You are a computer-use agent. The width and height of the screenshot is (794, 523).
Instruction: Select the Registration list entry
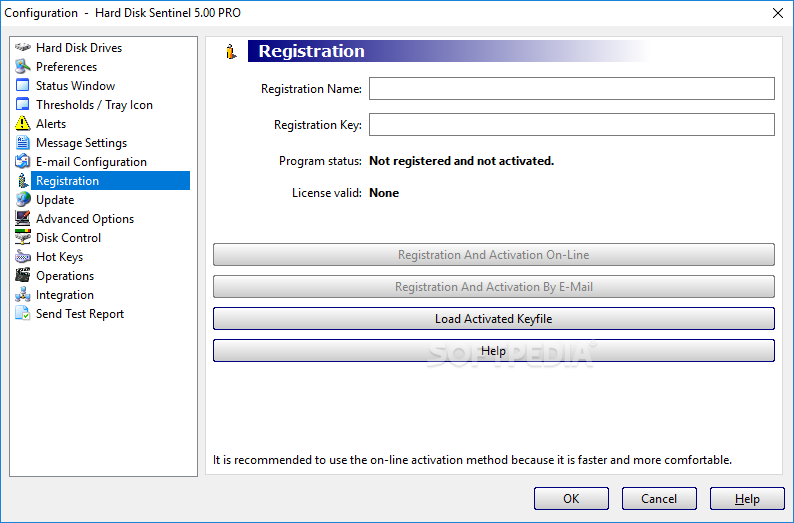[110, 181]
